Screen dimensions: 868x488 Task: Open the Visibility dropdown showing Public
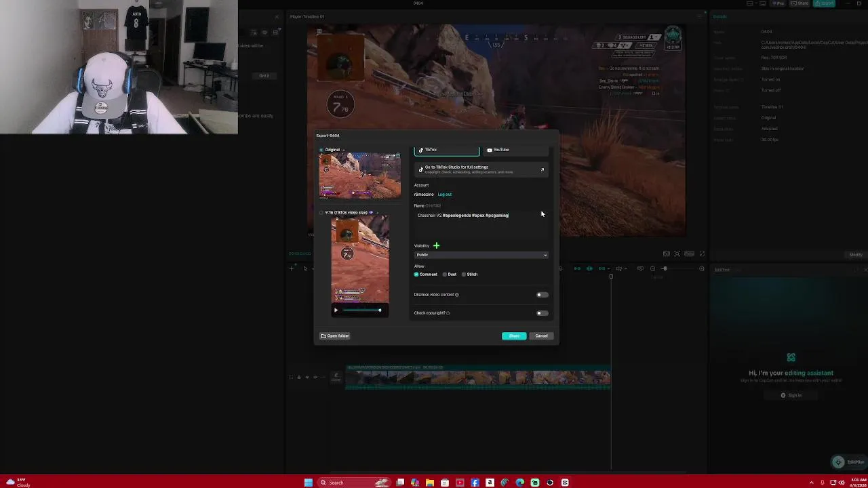click(481, 255)
